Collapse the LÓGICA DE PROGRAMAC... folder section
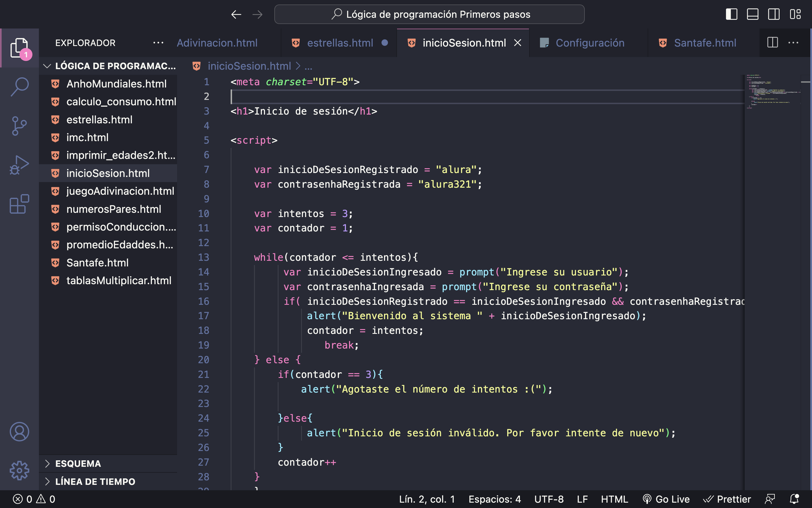Viewport: 812px width, 508px height. (x=108, y=66)
